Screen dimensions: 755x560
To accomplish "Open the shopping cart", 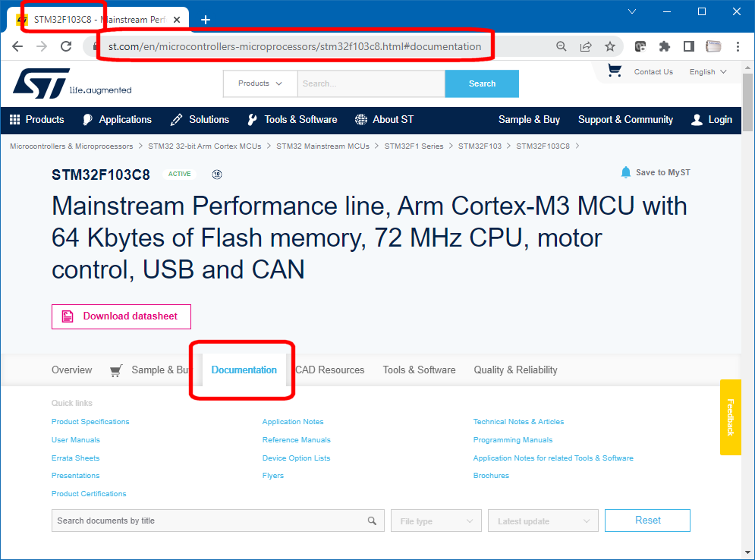I will [615, 71].
